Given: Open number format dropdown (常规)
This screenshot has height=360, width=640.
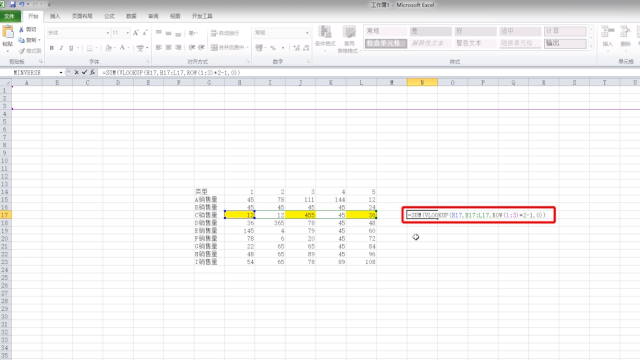Looking at the screenshot, I should click(x=307, y=33).
